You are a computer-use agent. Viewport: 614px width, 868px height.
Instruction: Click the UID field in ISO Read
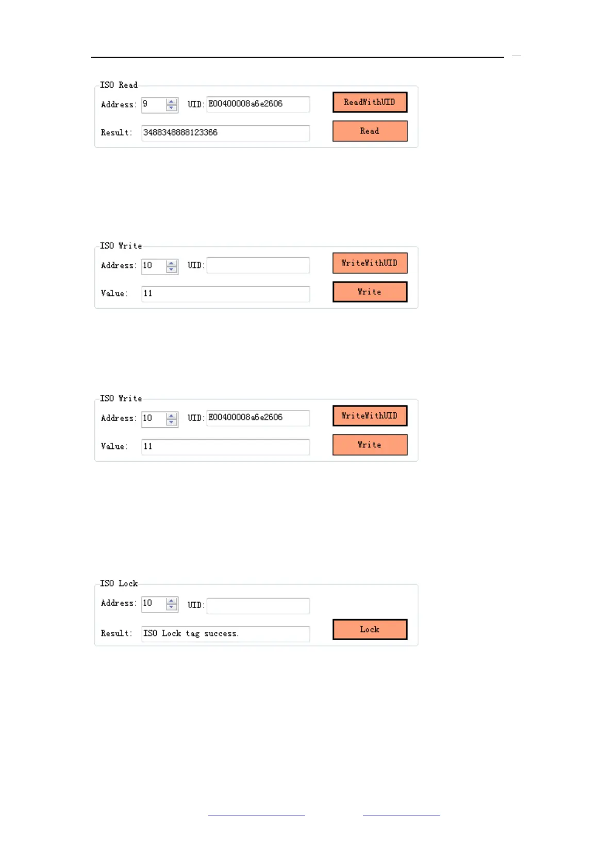tap(258, 104)
